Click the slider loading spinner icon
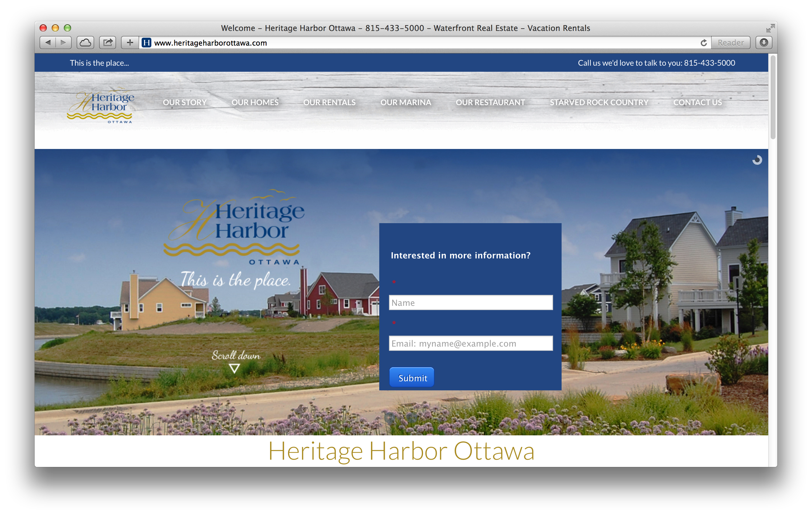 pyautogui.click(x=757, y=160)
